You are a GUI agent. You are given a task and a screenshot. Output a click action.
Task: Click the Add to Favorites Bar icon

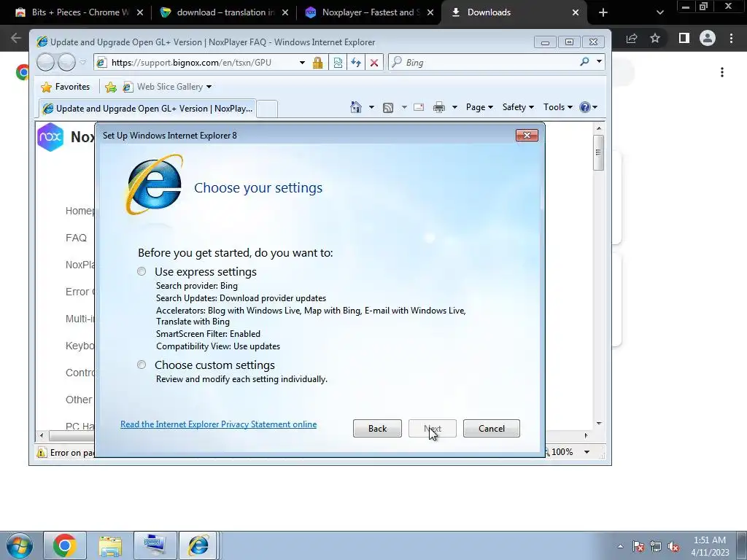(111, 87)
